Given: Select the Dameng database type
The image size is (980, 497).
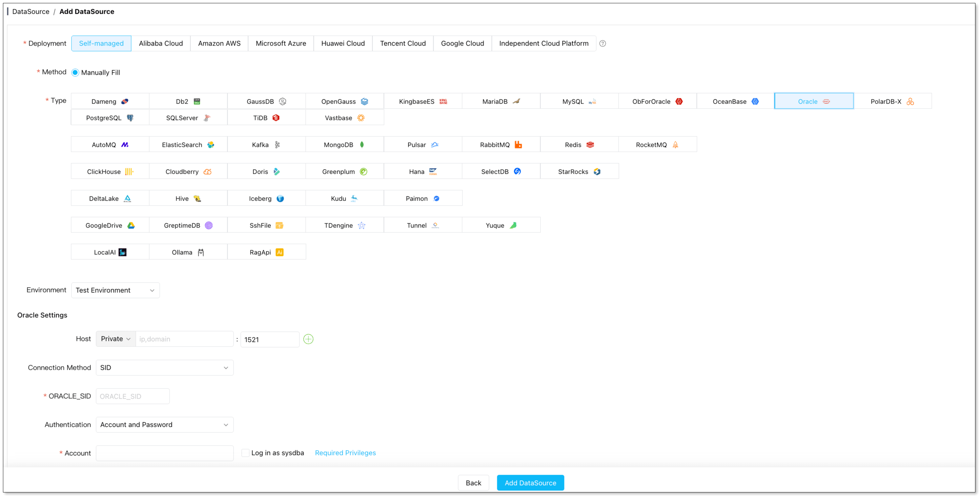Looking at the screenshot, I should click(x=110, y=101).
